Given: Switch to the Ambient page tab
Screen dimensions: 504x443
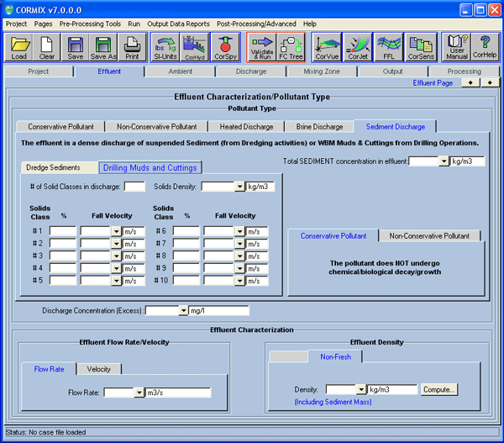Looking at the screenshot, I should coord(181,71).
